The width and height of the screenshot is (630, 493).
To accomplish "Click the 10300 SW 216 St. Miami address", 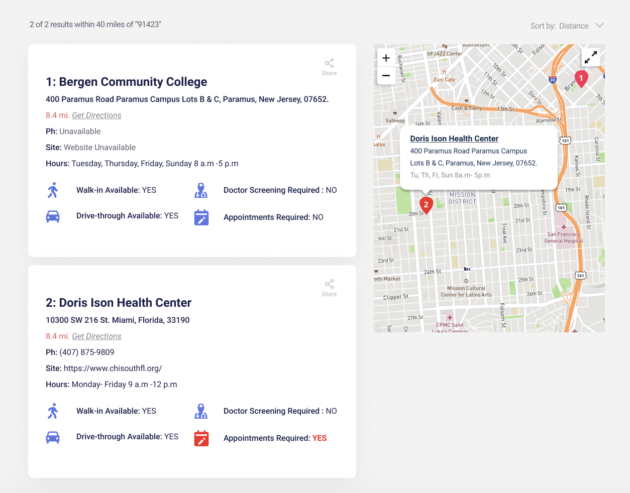I will (117, 320).
